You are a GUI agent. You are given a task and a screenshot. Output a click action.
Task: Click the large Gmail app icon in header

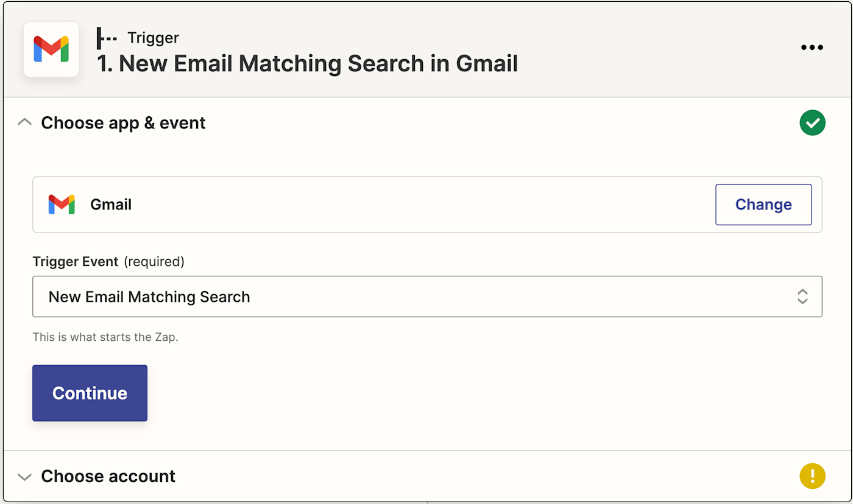coord(51,49)
